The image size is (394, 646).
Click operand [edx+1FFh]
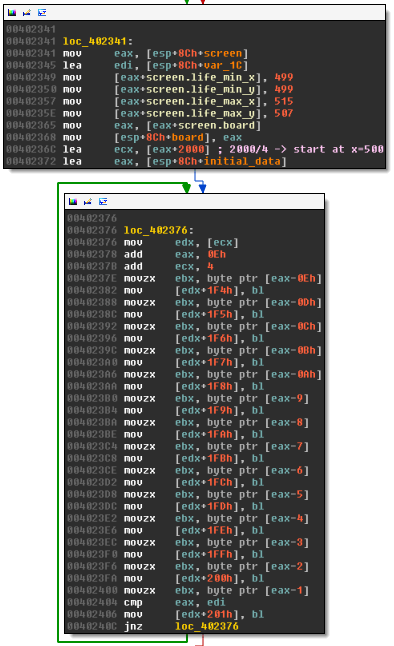click(206, 554)
